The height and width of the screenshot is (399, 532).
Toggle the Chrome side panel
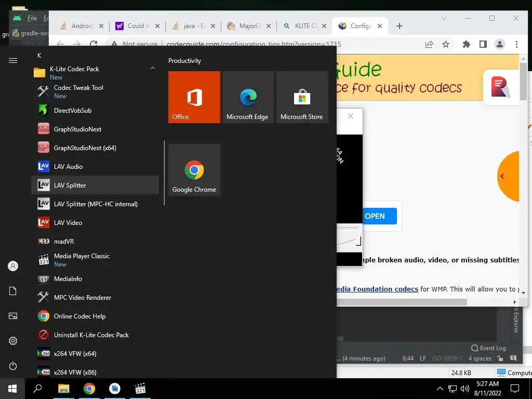click(x=483, y=44)
